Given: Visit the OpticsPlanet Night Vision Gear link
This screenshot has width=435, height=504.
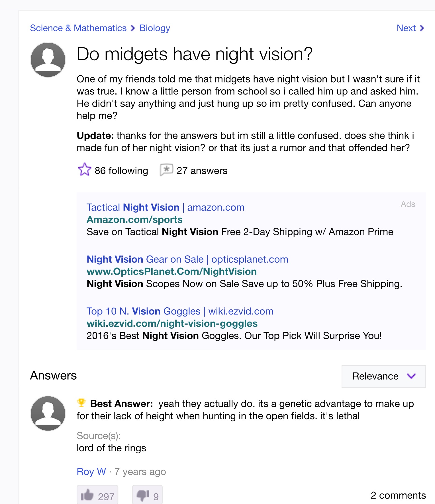Looking at the screenshot, I should pyautogui.click(x=187, y=259).
